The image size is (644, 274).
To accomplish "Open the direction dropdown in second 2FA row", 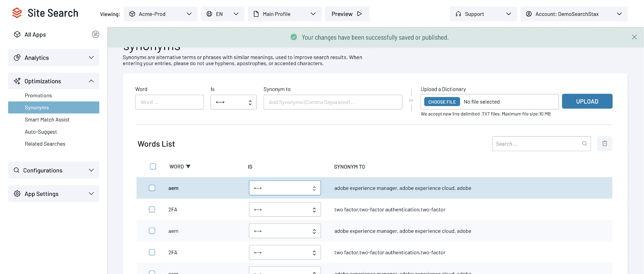I will [285, 252].
